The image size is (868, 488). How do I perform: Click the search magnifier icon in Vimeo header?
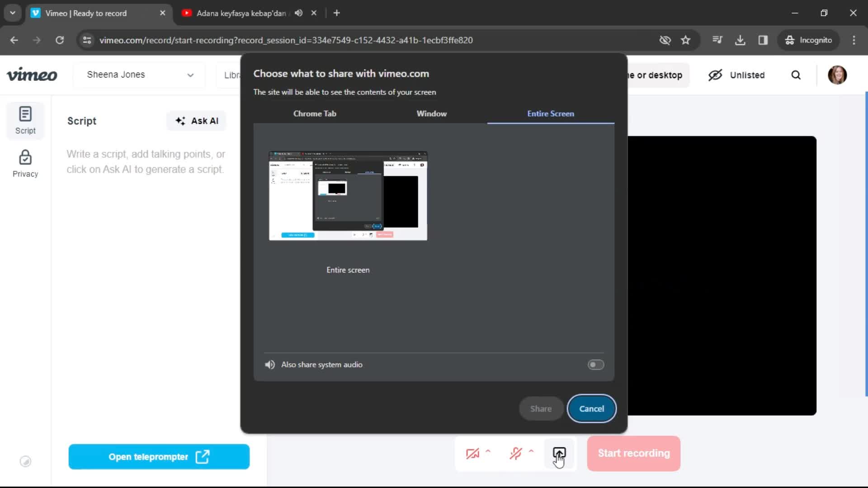coord(796,75)
